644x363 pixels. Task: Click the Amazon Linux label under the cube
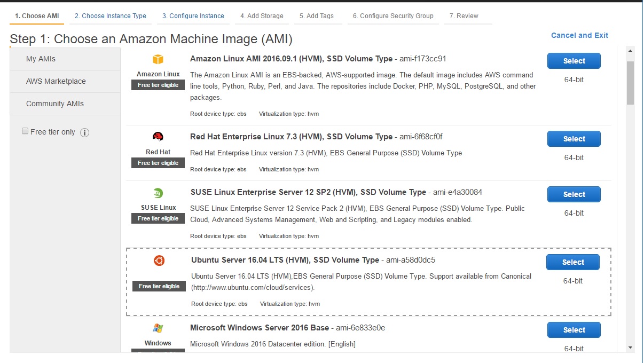tap(158, 74)
